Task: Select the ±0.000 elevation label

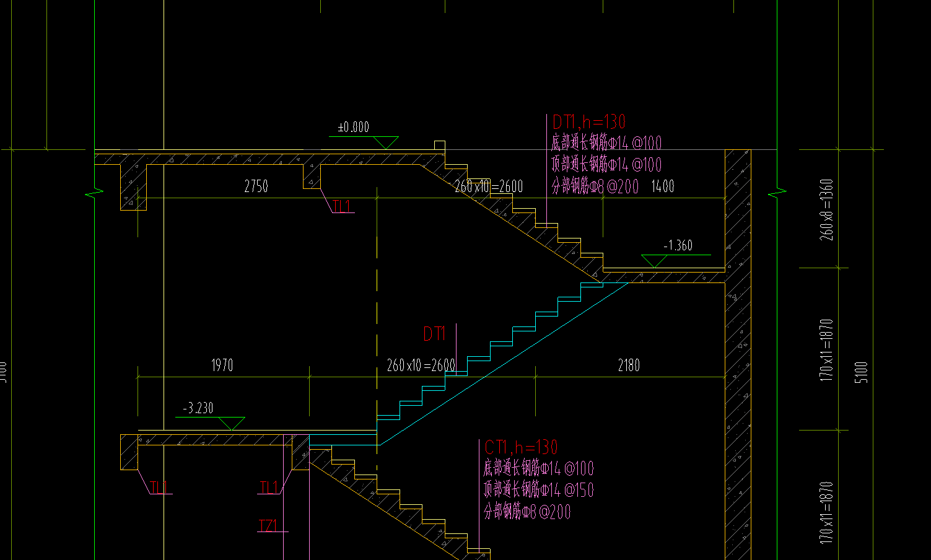Action: coord(353,127)
